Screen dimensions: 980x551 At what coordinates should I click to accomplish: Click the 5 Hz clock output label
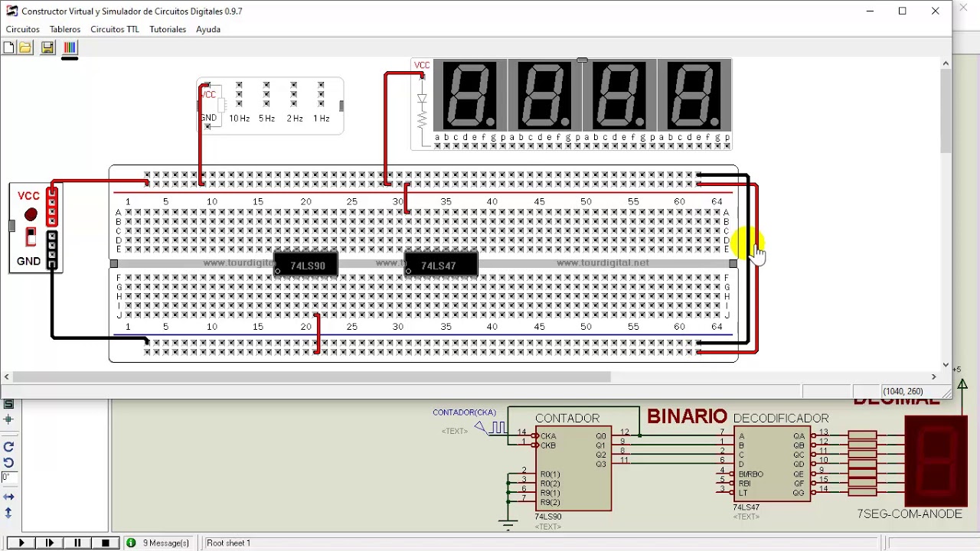pos(266,119)
